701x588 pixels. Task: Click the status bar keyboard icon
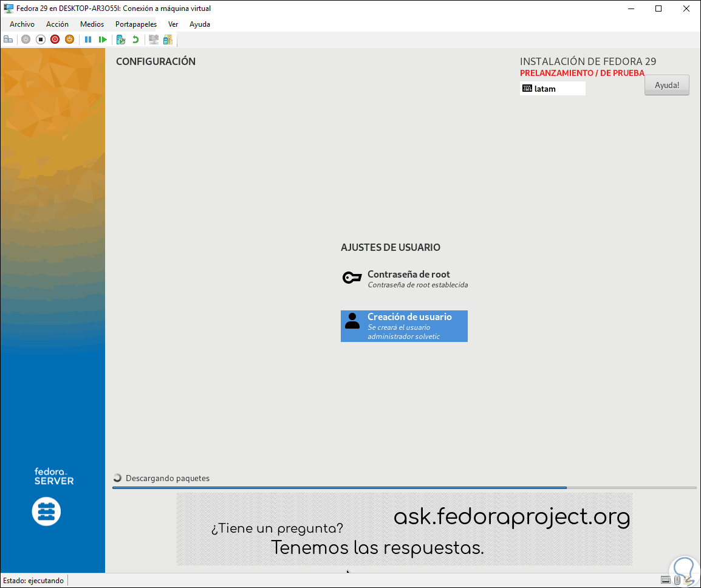(x=666, y=580)
